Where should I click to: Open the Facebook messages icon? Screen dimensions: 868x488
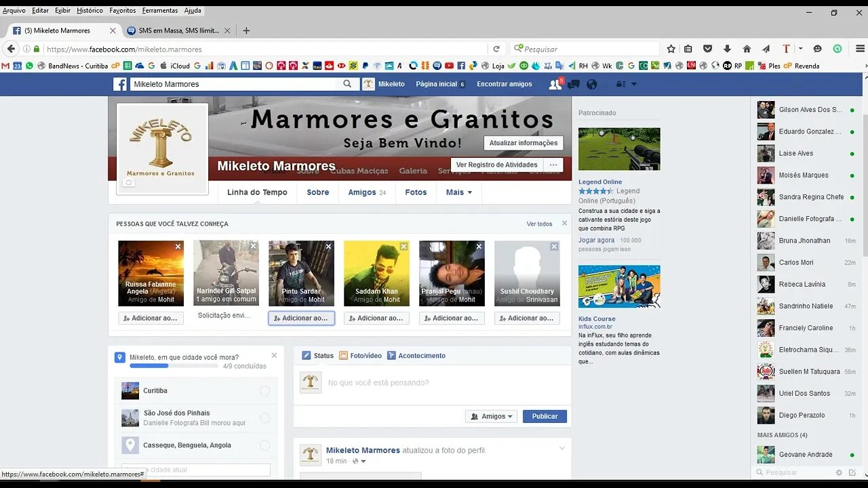[574, 85]
